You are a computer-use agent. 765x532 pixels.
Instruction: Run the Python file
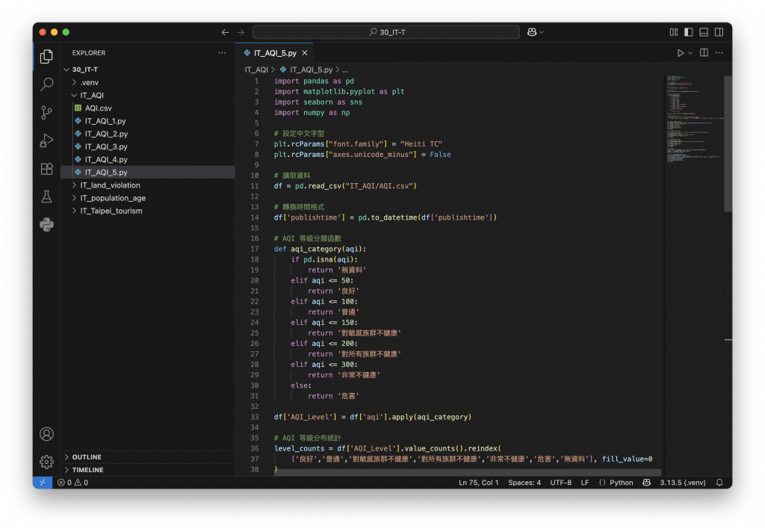pos(680,53)
